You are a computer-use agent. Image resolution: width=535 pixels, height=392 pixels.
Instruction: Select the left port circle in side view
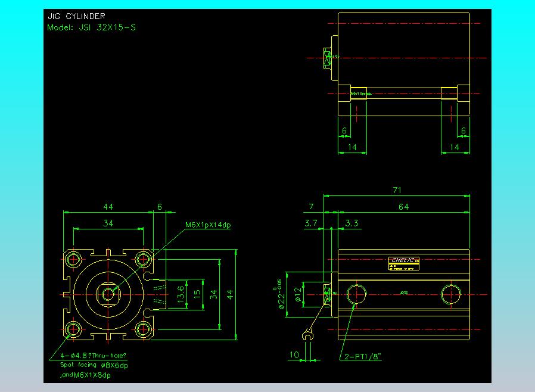tap(357, 294)
